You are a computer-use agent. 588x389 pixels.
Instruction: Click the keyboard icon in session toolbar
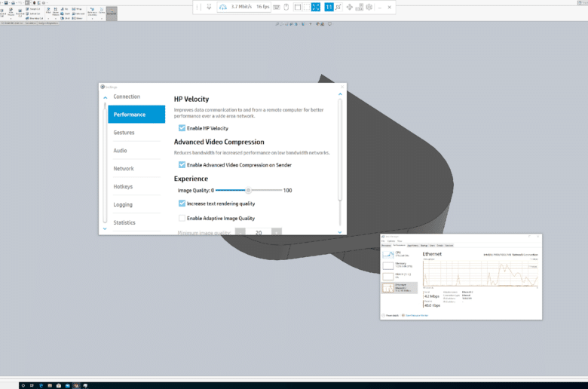[277, 7]
